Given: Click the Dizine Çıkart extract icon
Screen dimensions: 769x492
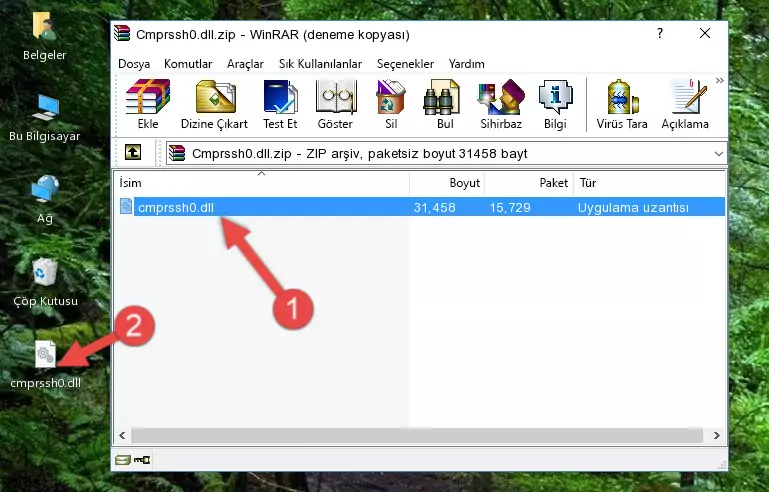Looking at the screenshot, I should (x=214, y=104).
